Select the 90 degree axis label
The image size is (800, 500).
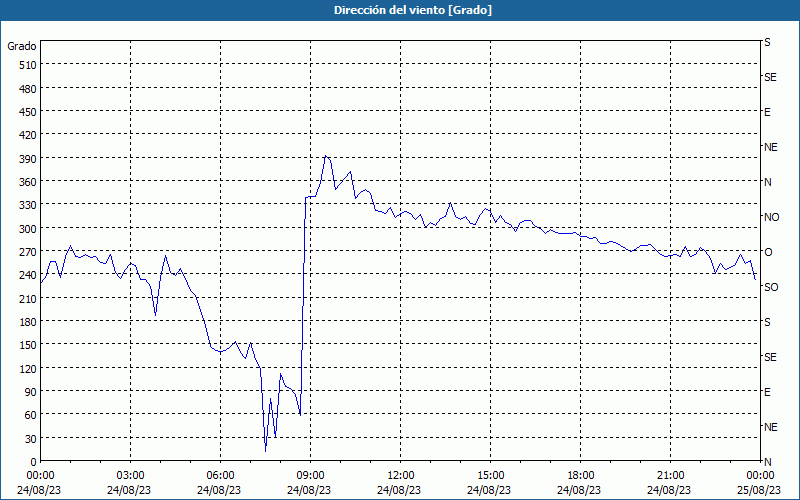[x=31, y=392]
